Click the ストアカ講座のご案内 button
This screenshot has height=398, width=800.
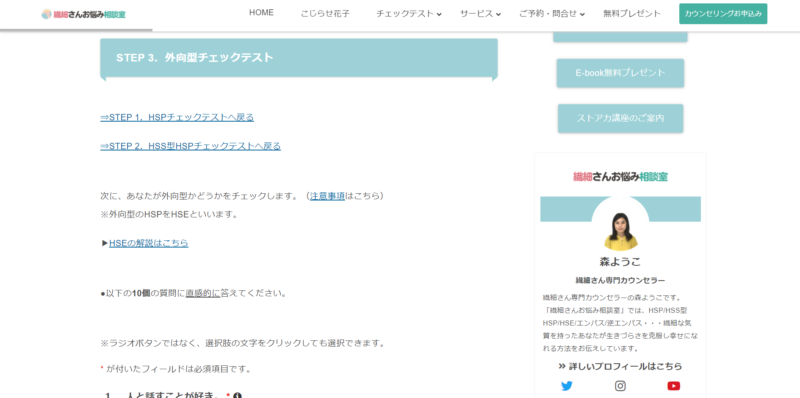tap(620, 118)
